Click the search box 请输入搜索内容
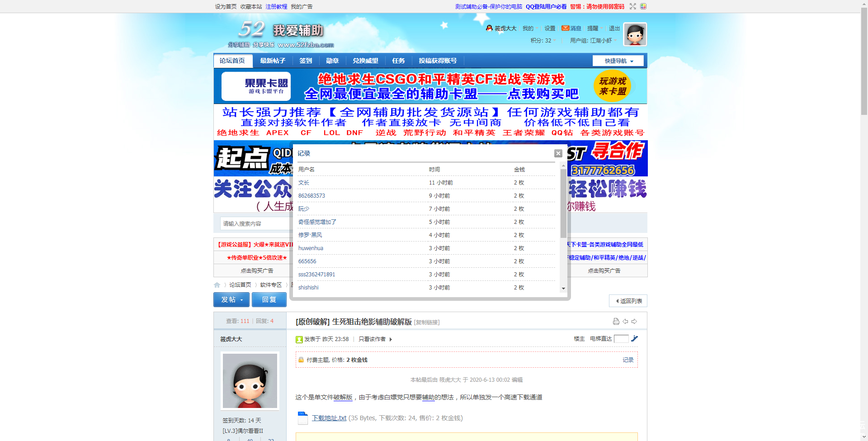The image size is (868, 441). point(256,223)
